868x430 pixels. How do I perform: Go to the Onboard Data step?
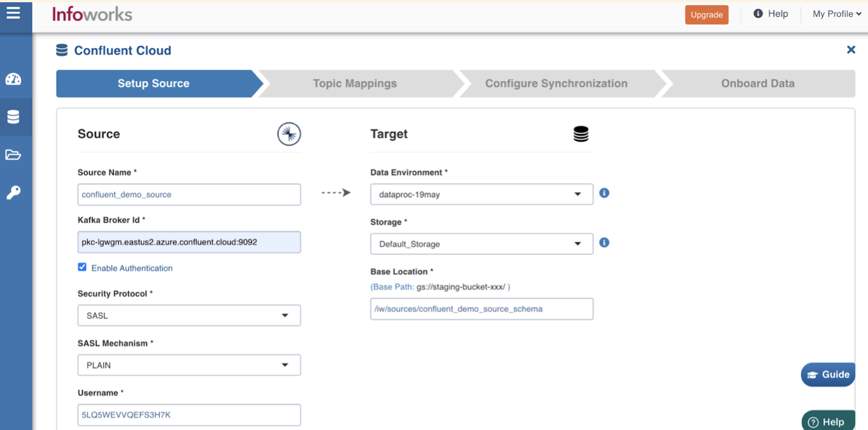[758, 84]
